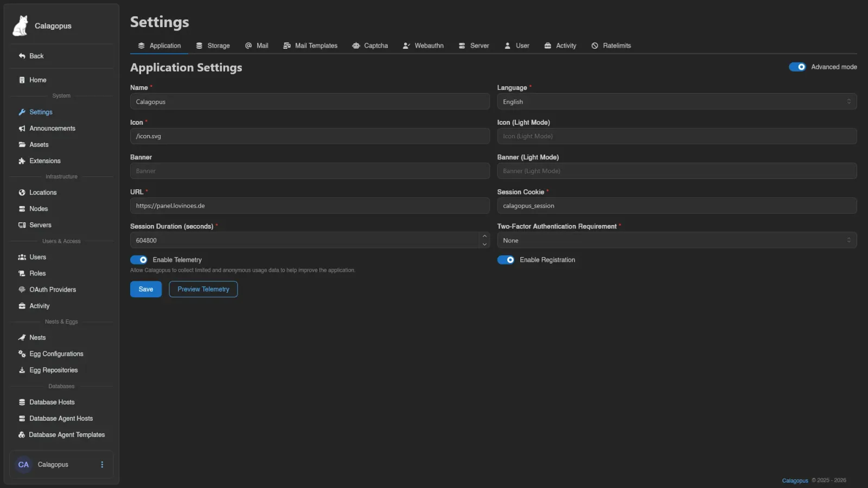Image resolution: width=868 pixels, height=488 pixels.
Task: Click the Assets folder icon
Action: tap(22, 145)
